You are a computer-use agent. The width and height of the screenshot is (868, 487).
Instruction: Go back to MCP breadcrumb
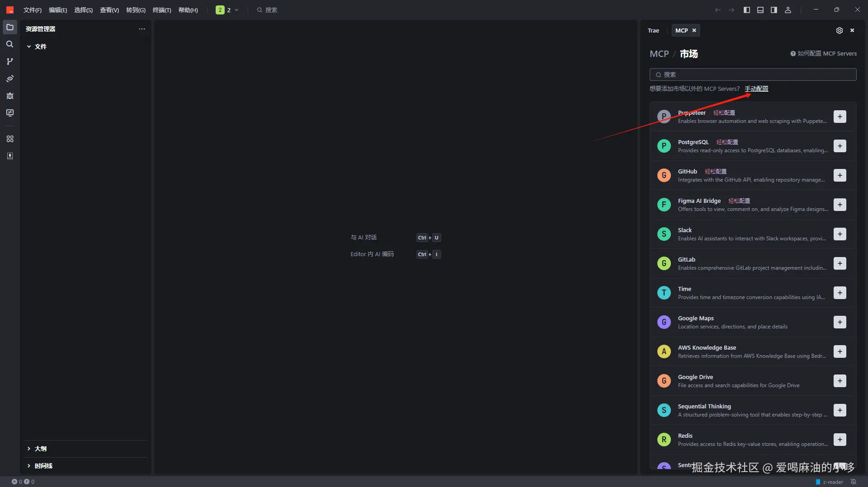(x=659, y=54)
